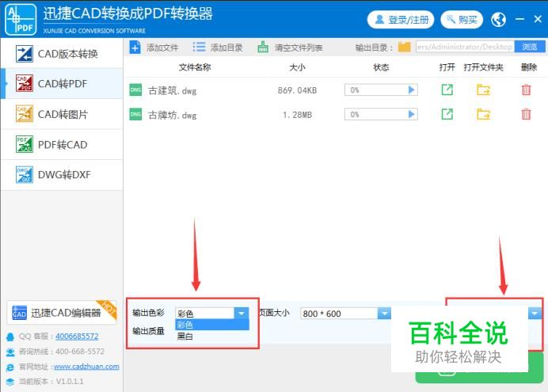Image resolution: width=548 pixels, height=392 pixels.
Task: Click the QQ客服 number 4006685572 link
Action: point(77,337)
